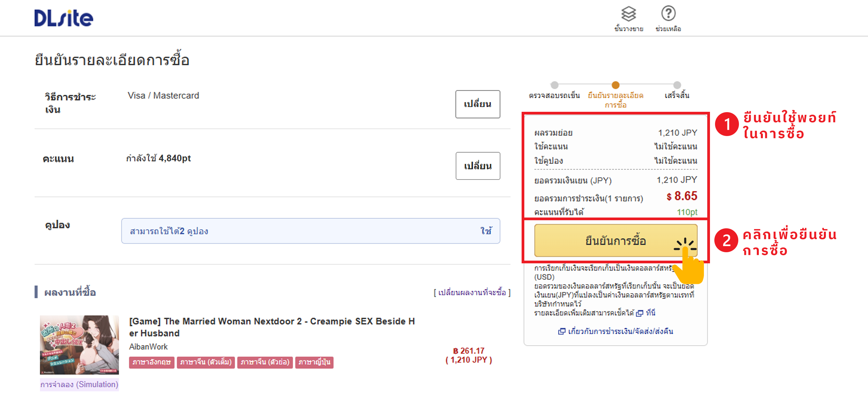Open the help (ช่วยเหลือ) question mark icon
Viewport: 868px width, 396px height.
coord(668,14)
